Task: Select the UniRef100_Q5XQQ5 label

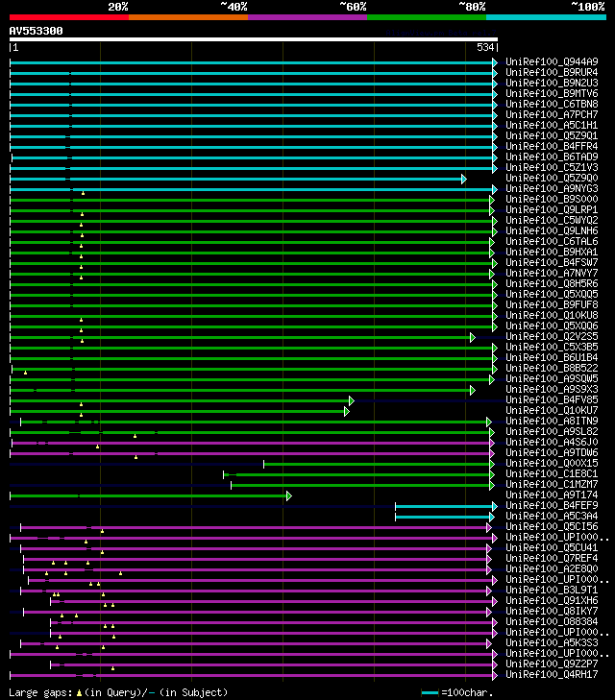Action: click(552, 294)
